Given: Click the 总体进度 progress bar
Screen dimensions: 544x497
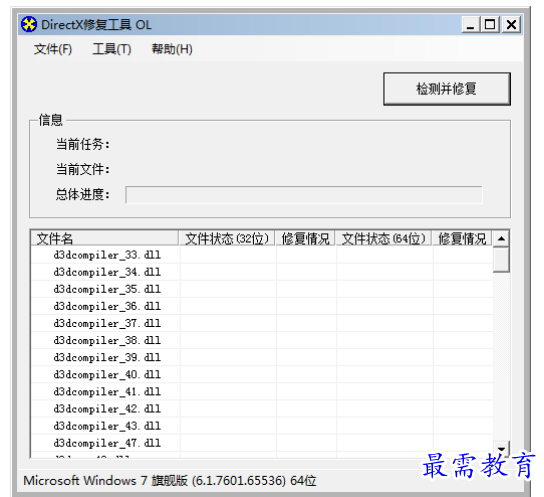Looking at the screenshot, I should point(304,195).
